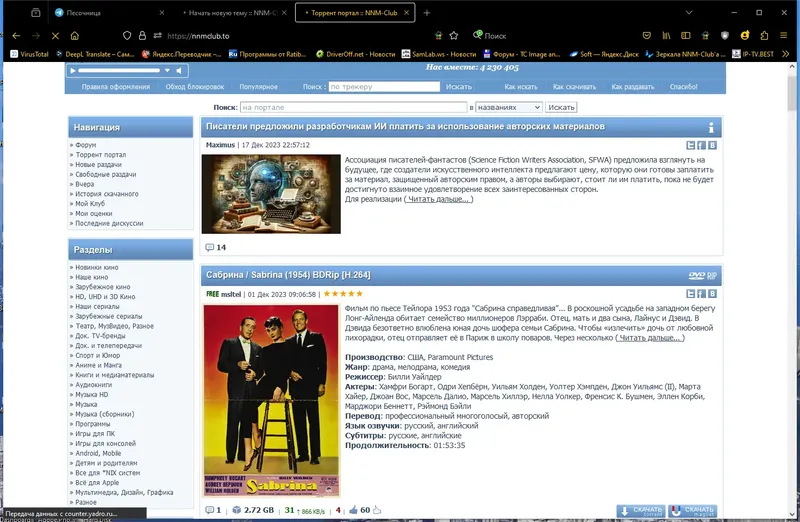The height and width of the screenshot is (522, 800).
Task: Go back with the browser back arrow
Action: pos(16,36)
